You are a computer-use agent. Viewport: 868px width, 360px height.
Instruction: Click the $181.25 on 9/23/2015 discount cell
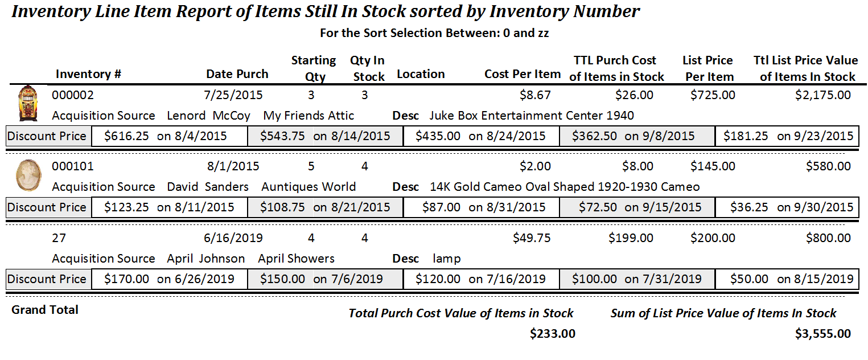pyautogui.click(x=788, y=136)
